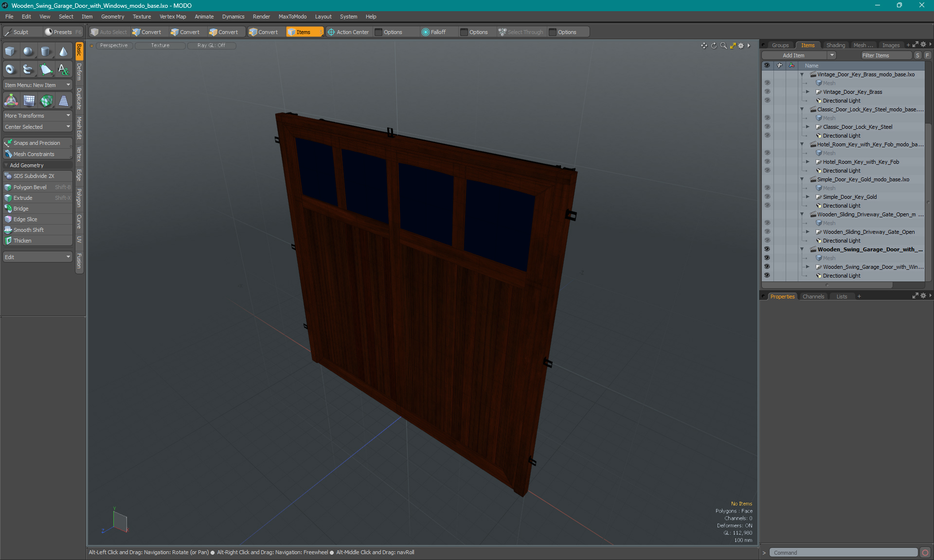Viewport: 934px width, 560px height.
Task: Toggle visibility of Wooden_Sliding_Driveway_Gate_Open item
Action: tap(767, 232)
